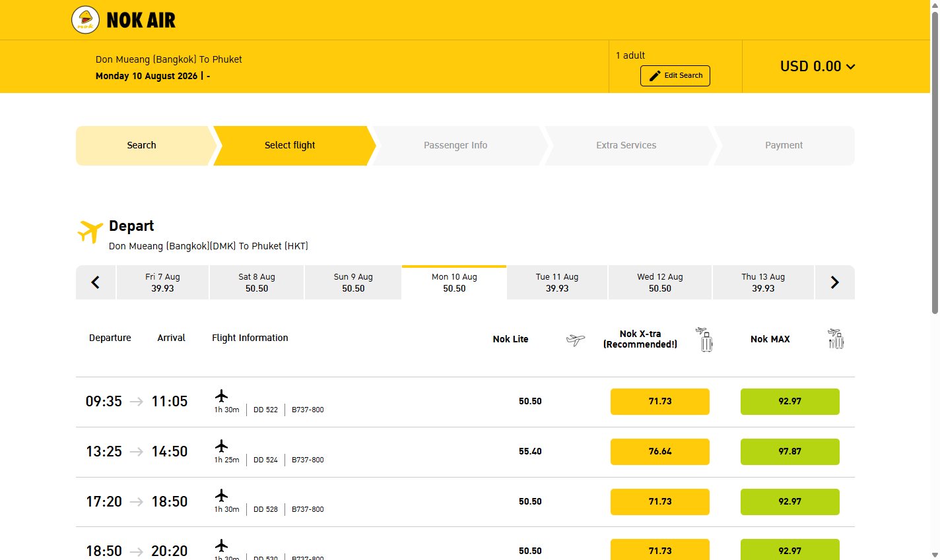Click the NOK AIR brand name
Screen dimensions: 940x560
tap(141, 20)
